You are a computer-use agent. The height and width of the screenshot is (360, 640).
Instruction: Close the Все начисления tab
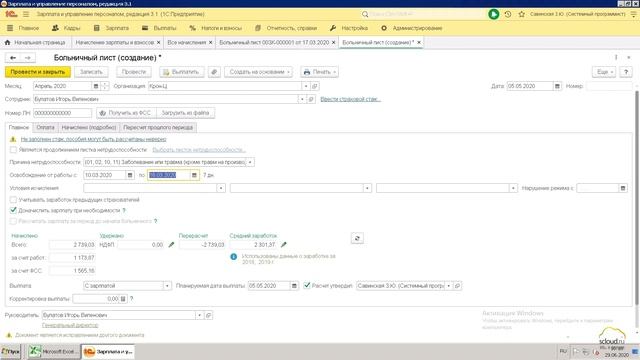pyautogui.click(x=211, y=42)
